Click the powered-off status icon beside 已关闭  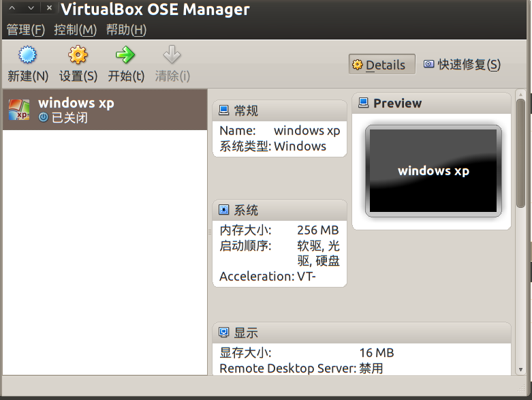44,117
